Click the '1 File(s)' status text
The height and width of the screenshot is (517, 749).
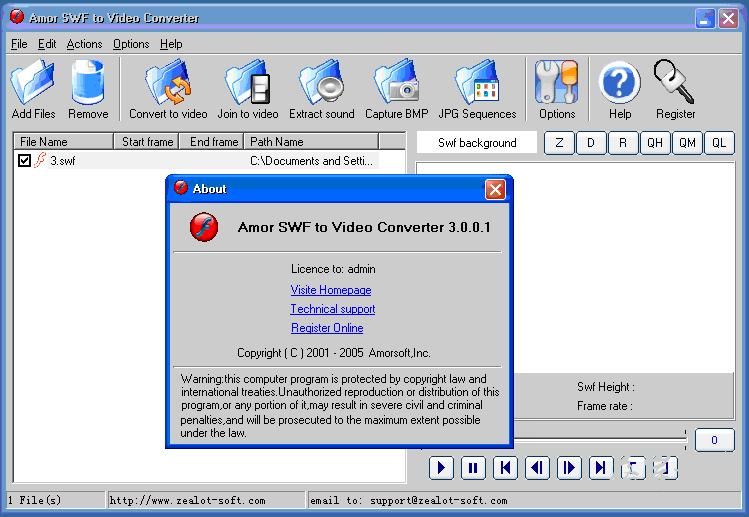[x=34, y=500]
